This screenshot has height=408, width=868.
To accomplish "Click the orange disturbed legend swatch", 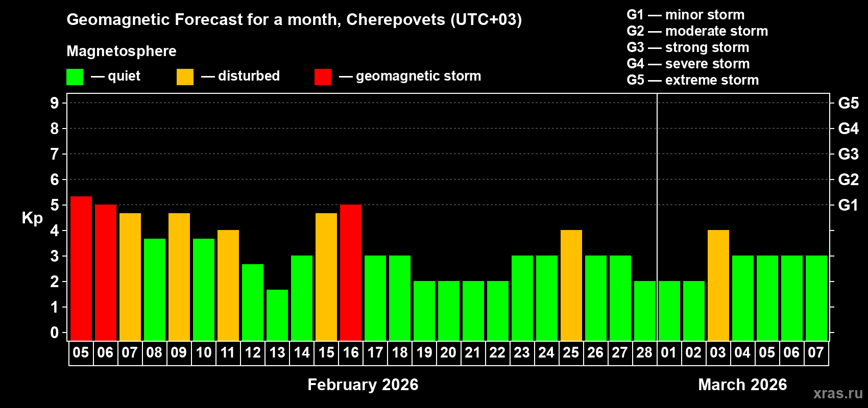I will [185, 76].
